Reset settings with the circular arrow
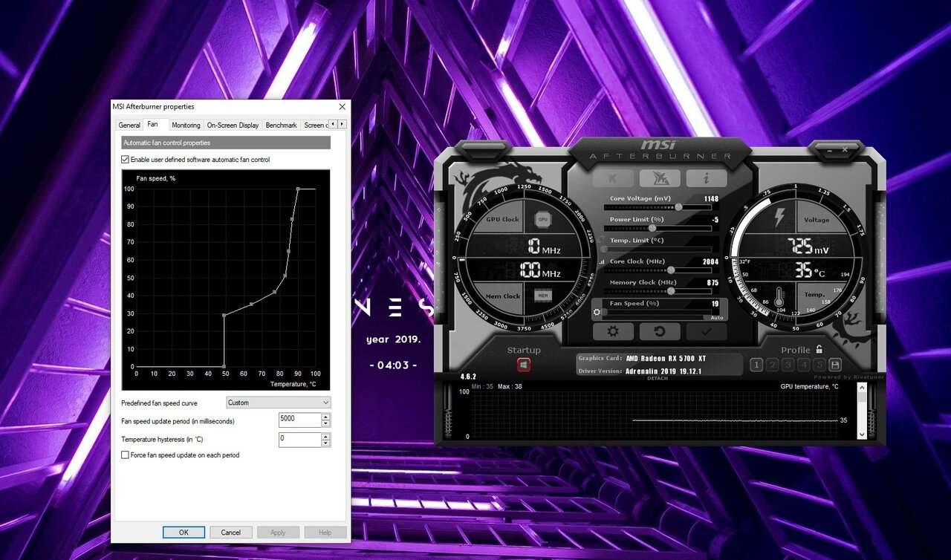Image resolution: width=951 pixels, height=560 pixels. point(660,332)
